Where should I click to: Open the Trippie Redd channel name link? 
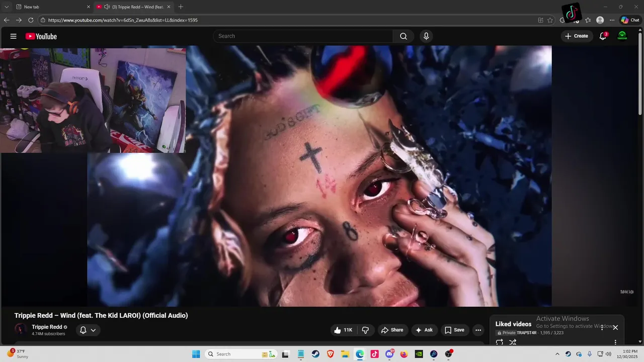(x=47, y=327)
